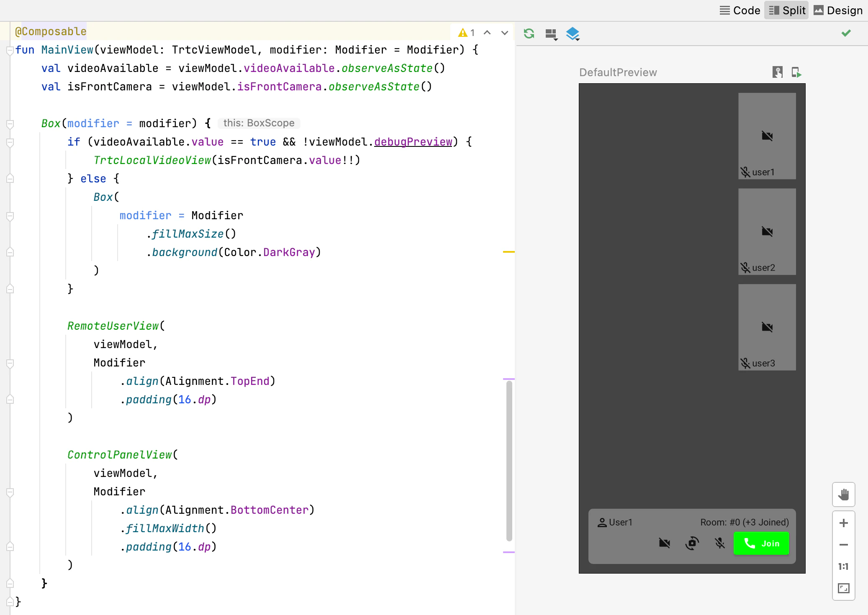
Task: Switch to Design view tab
Action: (x=838, y=10)
